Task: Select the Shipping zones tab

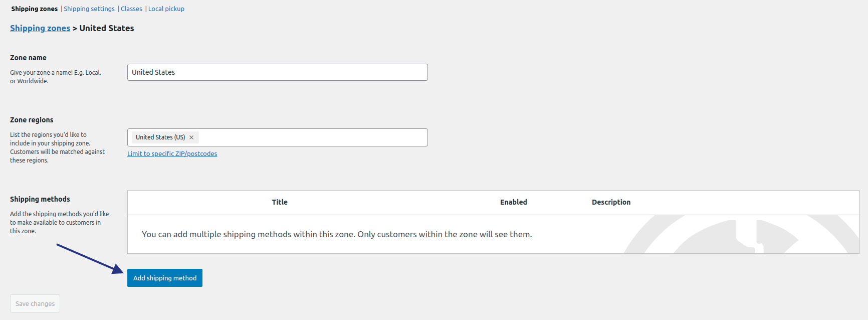Action: click(35, 9)
